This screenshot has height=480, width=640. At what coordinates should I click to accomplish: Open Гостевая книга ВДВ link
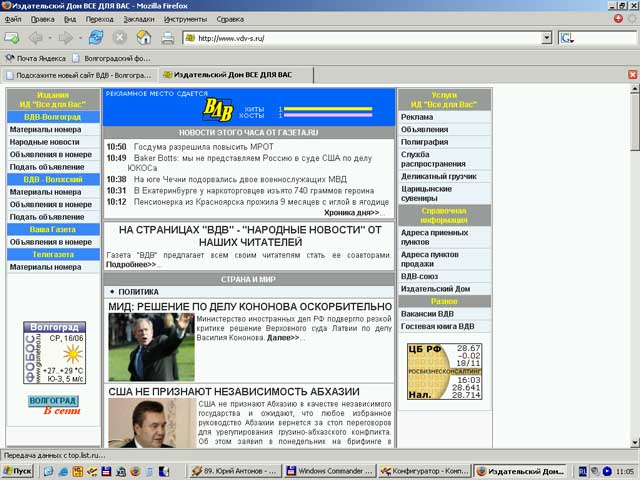(x=437, y=327)
